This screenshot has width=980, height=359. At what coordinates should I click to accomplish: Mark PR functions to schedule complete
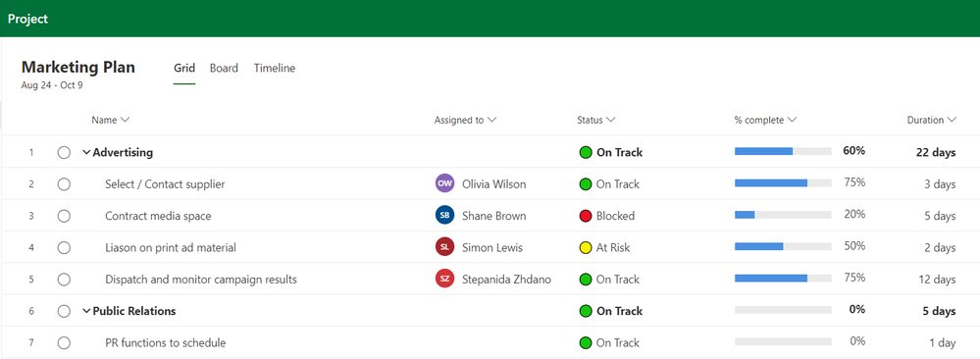64,342
